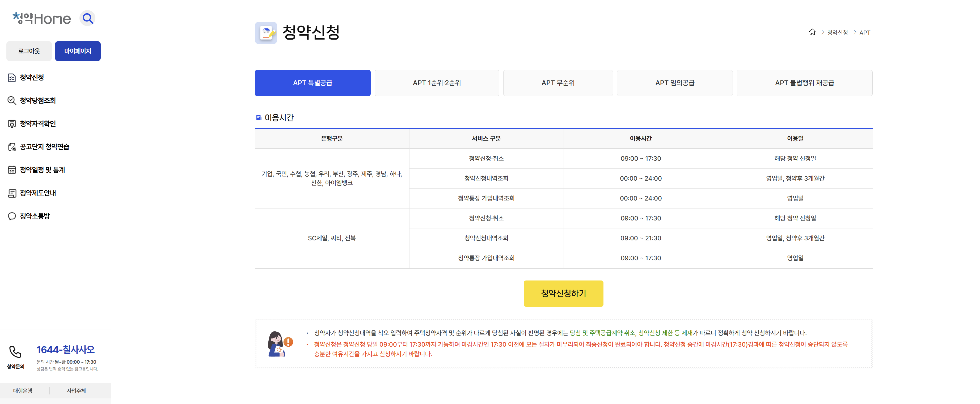980x404 pixels.
Task: Open APT 불법행위 재공급 tab
Action: pyautogui.click(x=804, y=83)
